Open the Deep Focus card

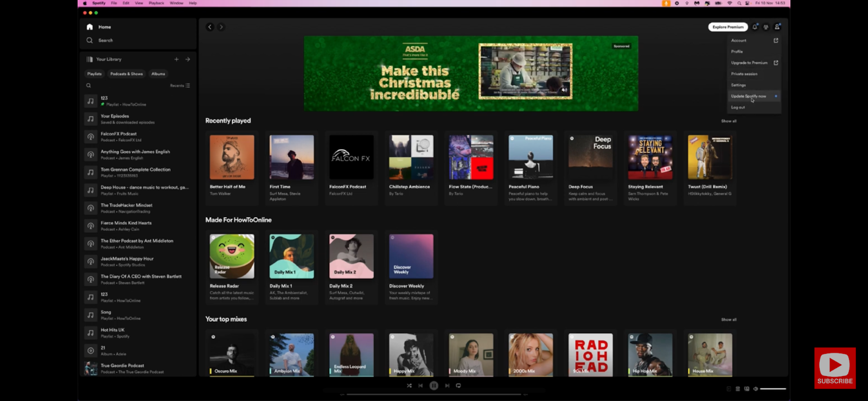pyautogui.click(x=591, y=167)
